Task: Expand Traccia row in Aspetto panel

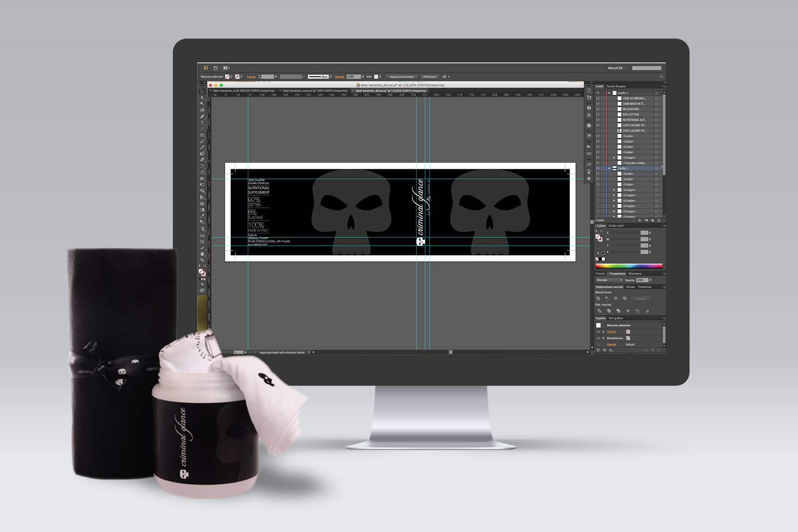Action: tap(603, 332)
